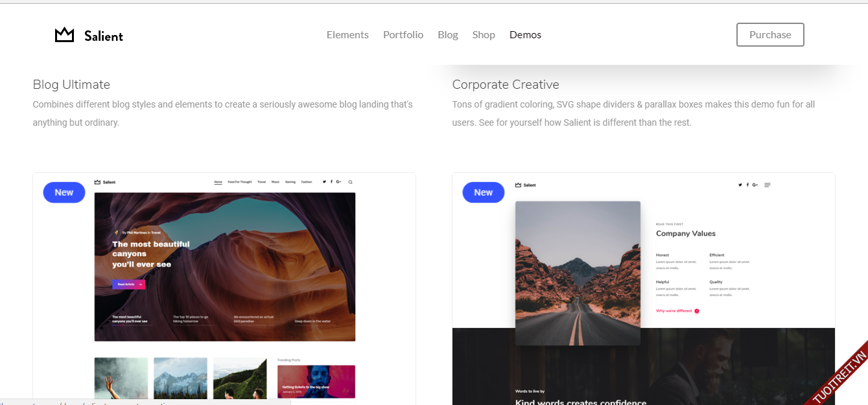Click the Salient crown logo in header
This screenshot has height=405, width=868.
[65, 35]
